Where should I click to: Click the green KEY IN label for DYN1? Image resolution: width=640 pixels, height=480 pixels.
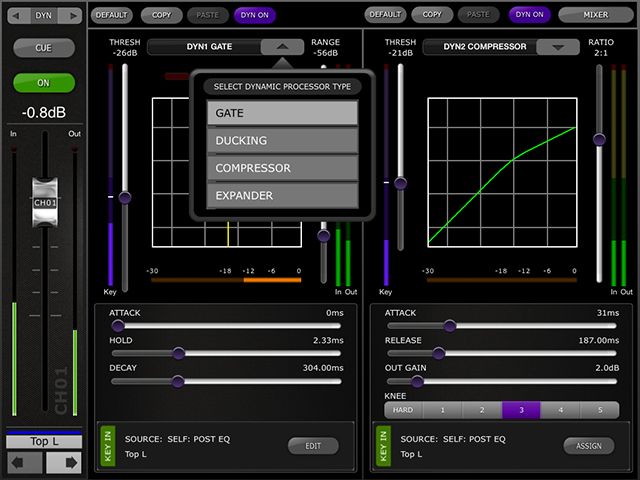coord(107,446)
